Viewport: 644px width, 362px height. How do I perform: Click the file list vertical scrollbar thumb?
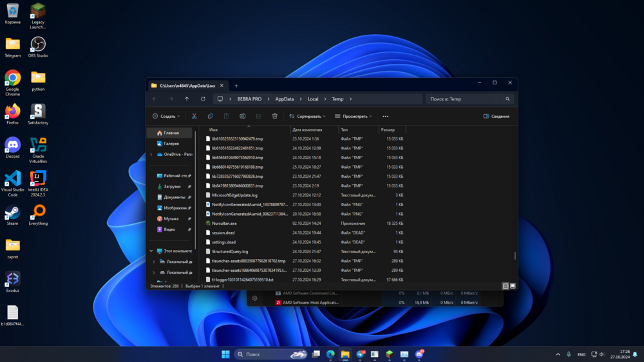(515, 256)
